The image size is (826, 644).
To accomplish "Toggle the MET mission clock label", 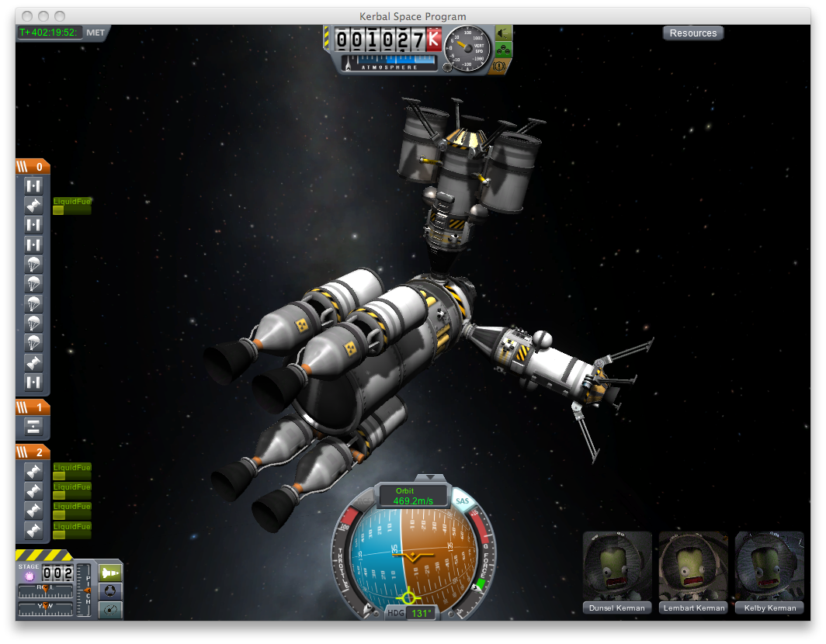I will [95, 33].
